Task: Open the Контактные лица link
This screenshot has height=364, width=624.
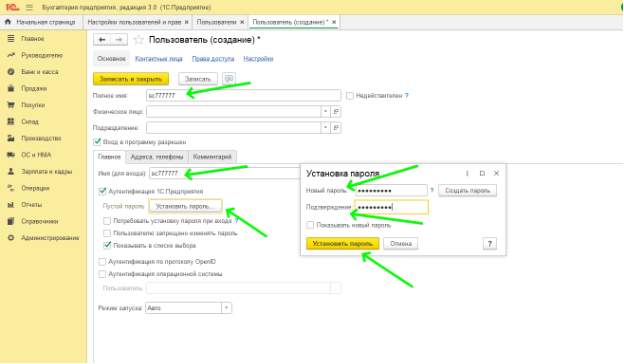Action: [159, 59]
